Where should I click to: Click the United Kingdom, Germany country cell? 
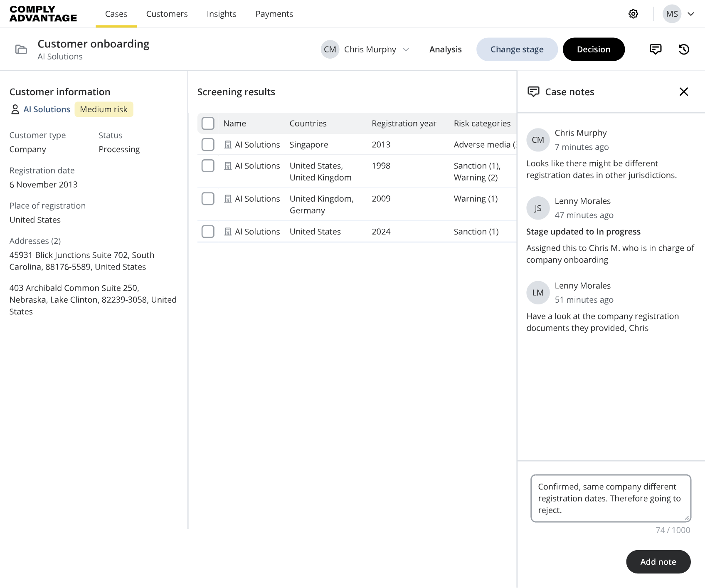pos(322,205)
